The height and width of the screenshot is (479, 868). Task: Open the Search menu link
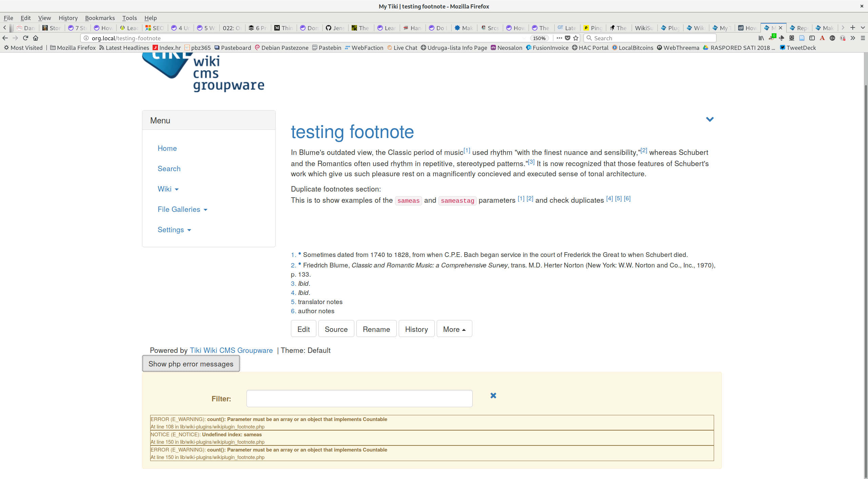(169, 169)
